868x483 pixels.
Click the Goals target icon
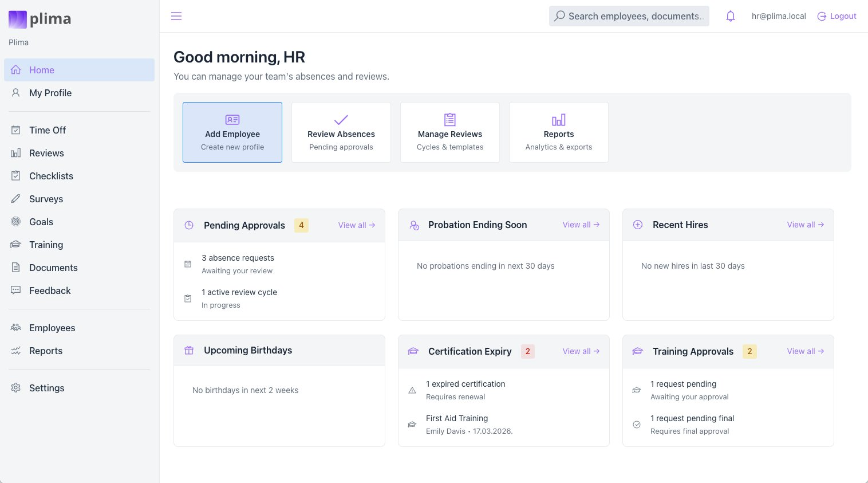(15, 222)
